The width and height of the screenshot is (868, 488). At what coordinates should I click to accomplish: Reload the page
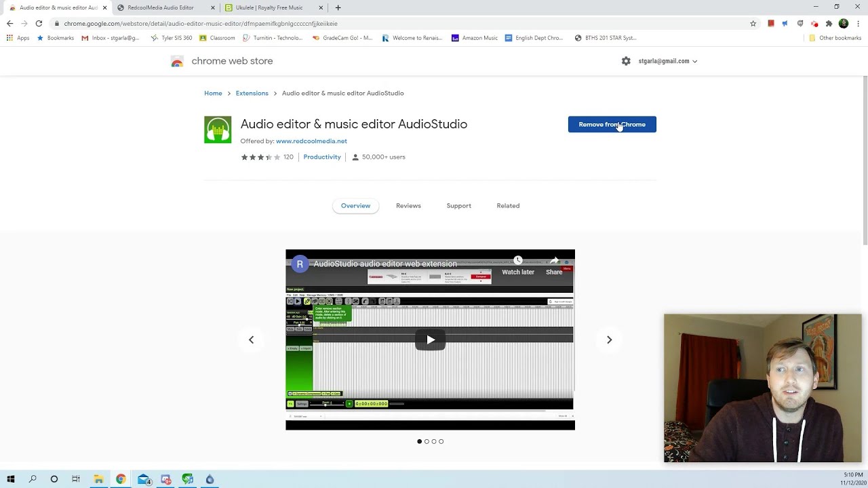pyautogui.click(x=39, y=23)
